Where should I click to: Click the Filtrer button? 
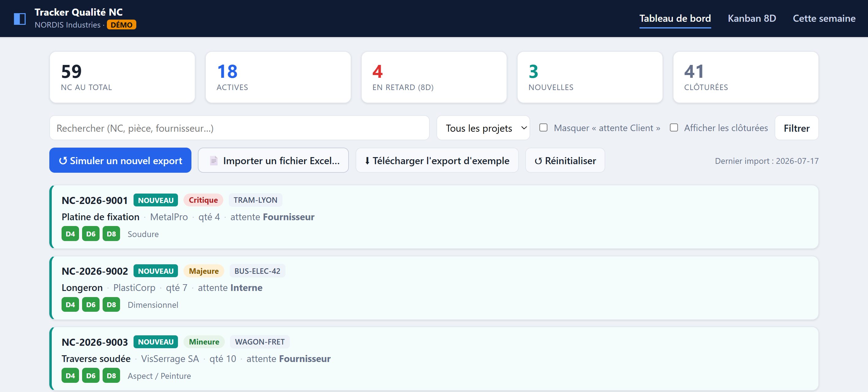[796, 128]
